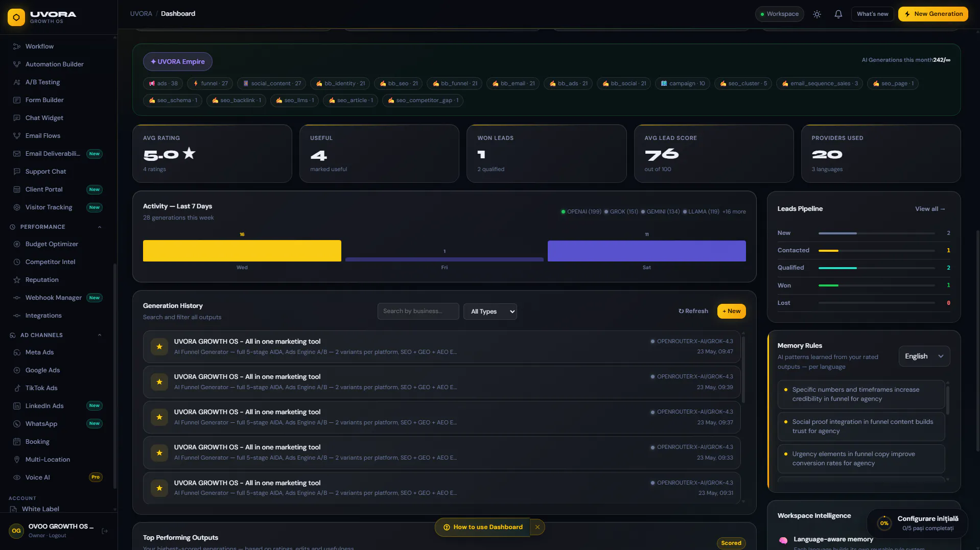This screenshot has width=980, height=550.
Task: Click the UVORA Empire badge
Action: point(177,62)
